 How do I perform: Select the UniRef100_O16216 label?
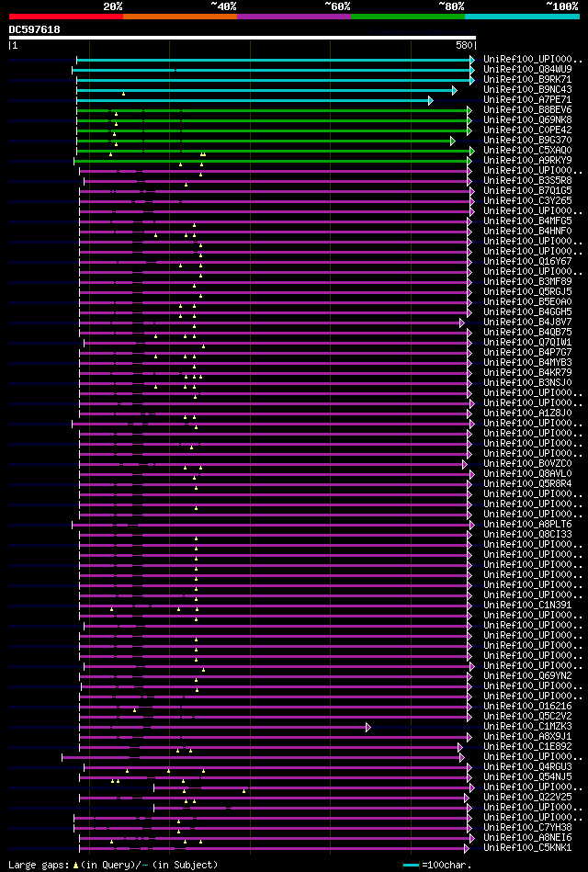tap(527, 707)
